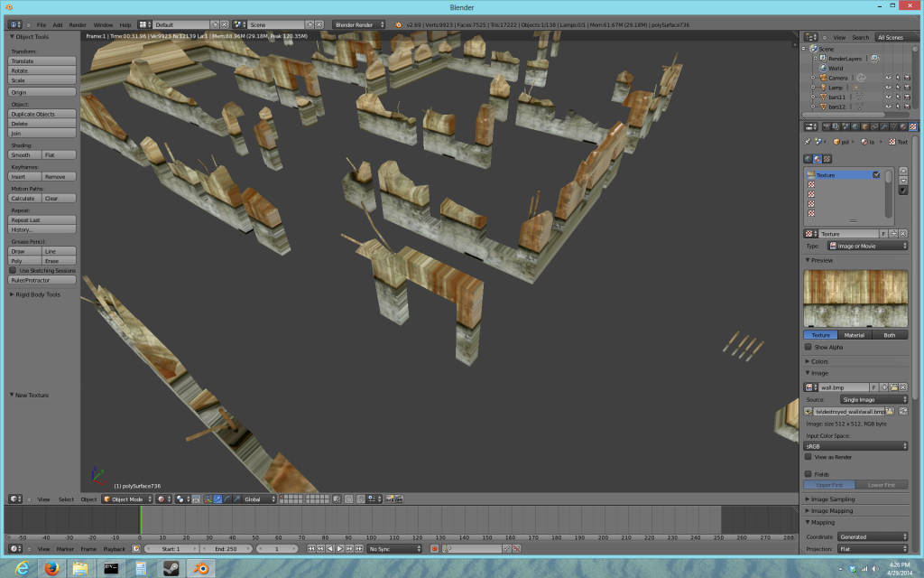Select the translate manipulator arrow icon
The image size is (924, 578).
click(217, 499)
